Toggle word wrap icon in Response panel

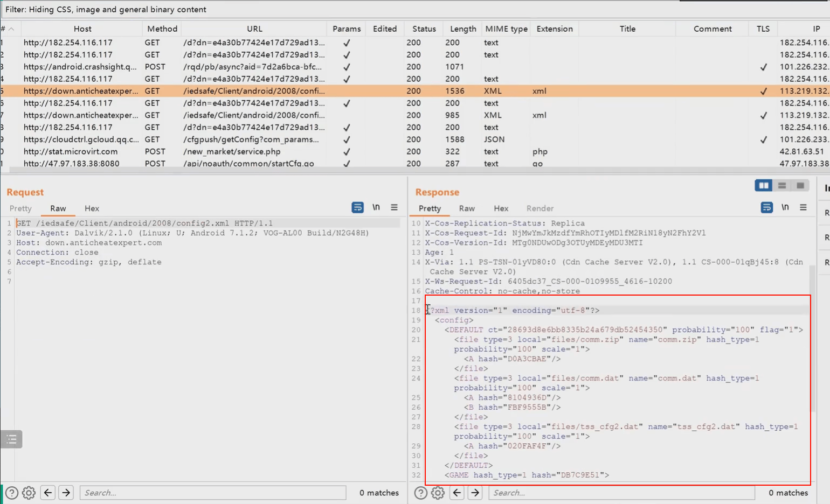766,207
